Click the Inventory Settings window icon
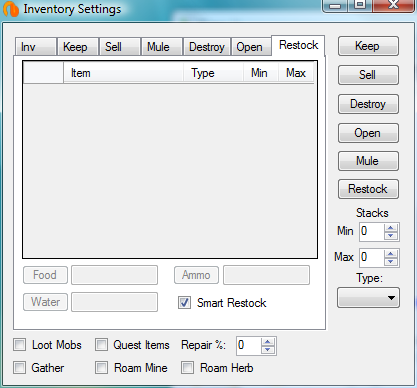Image resolution: width=417 pixels, height=388 pixels. [11, 9]
